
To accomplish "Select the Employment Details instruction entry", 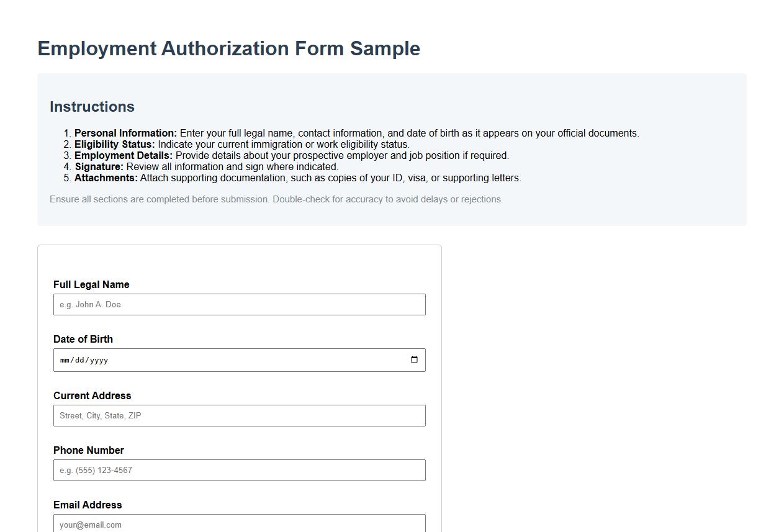I will point(292,155).
